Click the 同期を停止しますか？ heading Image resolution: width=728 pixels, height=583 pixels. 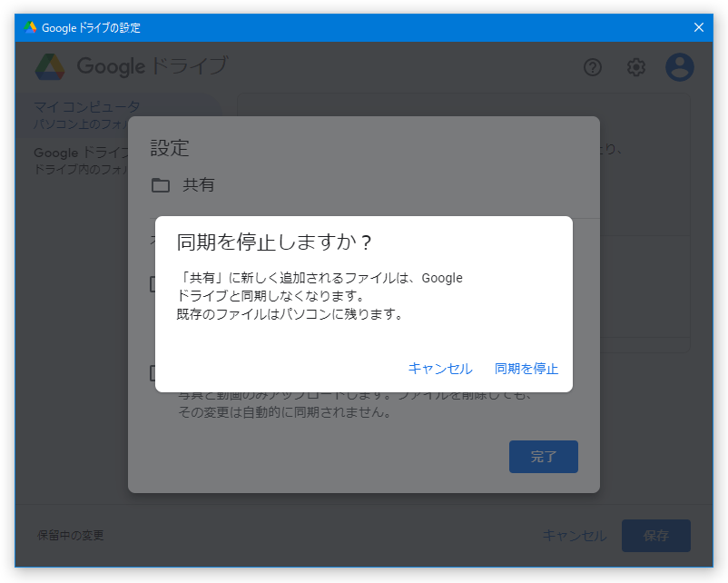(x=274, y=242)
